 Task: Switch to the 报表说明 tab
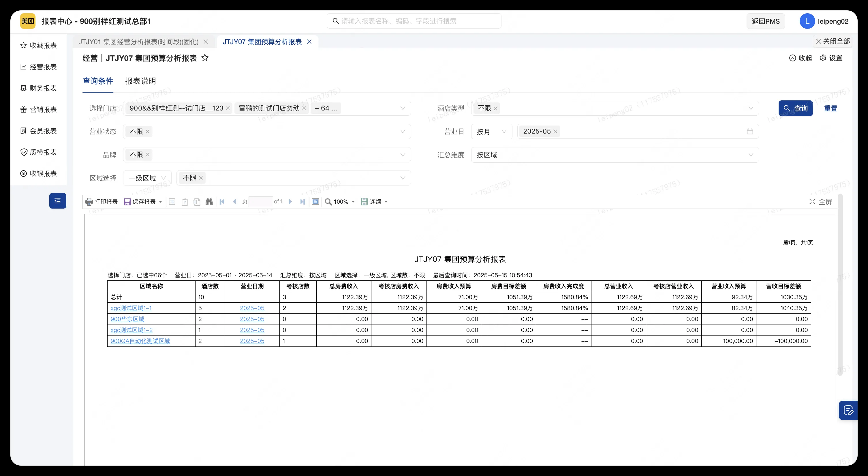140,81
